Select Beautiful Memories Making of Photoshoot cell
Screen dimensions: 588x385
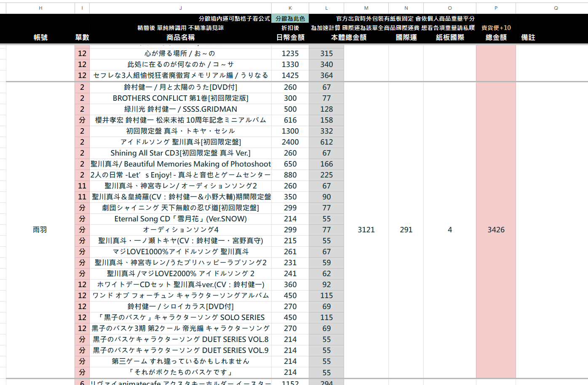point(181,164)
